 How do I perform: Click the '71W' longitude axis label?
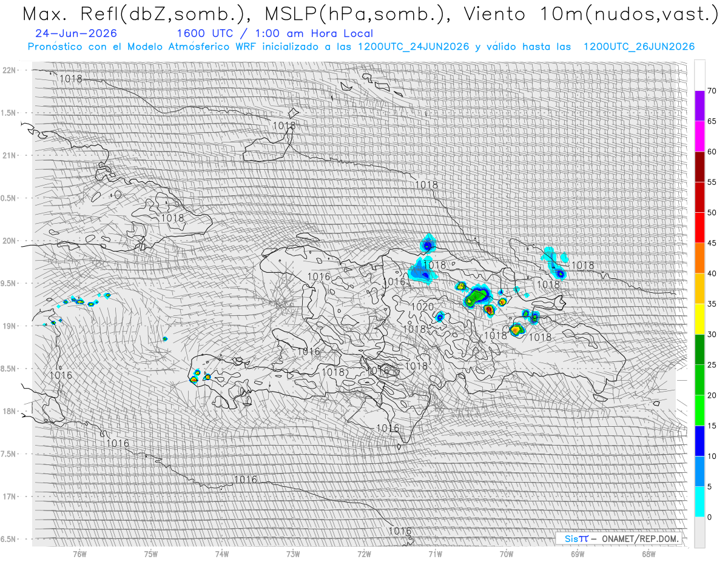tap(435, 554)
